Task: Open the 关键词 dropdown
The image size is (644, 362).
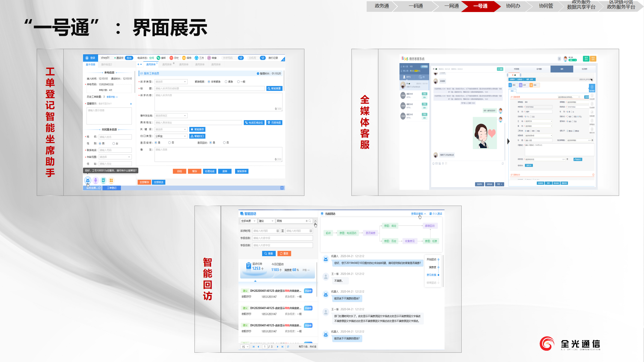Action: 171,129
